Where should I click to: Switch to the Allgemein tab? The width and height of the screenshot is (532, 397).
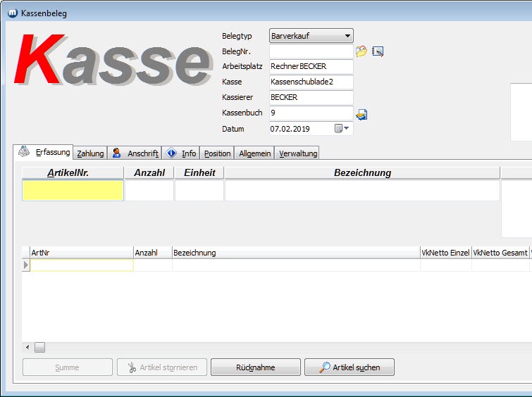[x=254, y=153]
